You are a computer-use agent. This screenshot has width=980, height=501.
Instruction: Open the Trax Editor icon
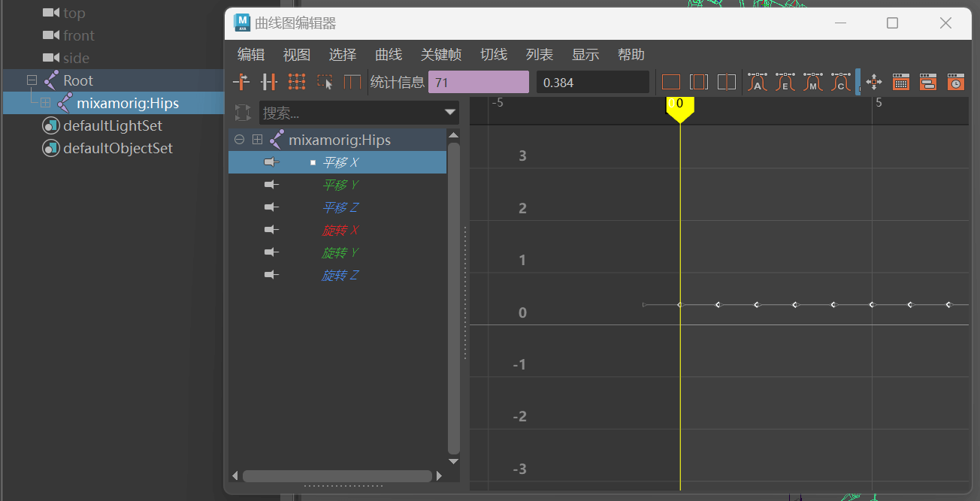coord(928,82)
